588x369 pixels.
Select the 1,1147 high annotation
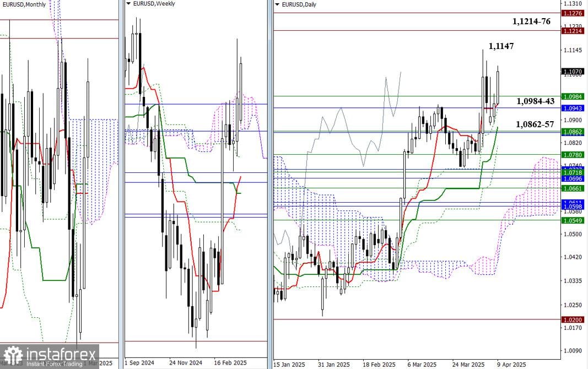point(501,46)
